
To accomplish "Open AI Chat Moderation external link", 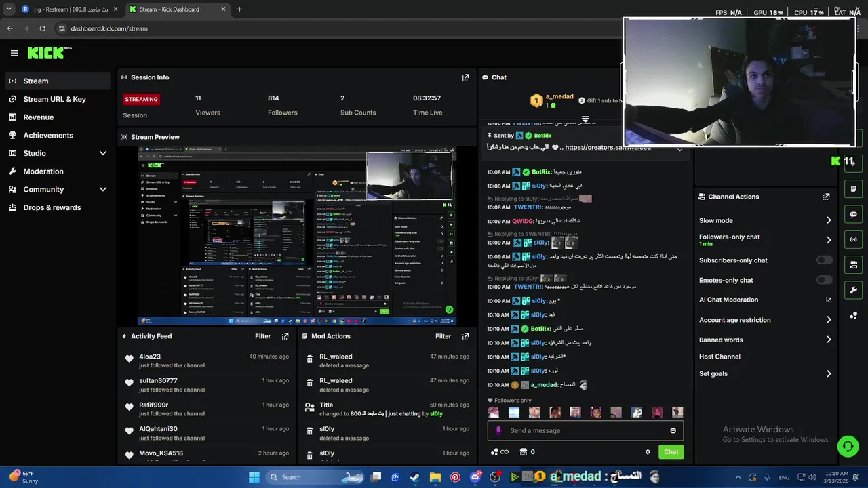I will [x=829, y=300].
